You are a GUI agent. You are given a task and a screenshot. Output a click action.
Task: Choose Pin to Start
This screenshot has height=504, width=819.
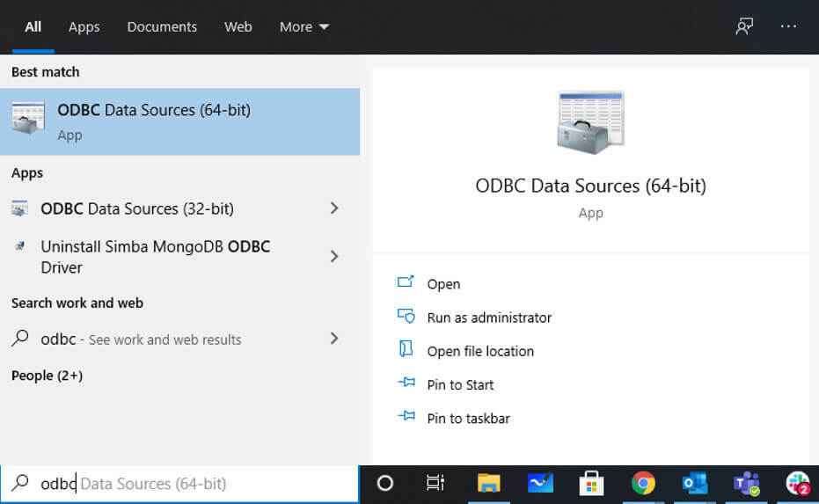(460, 385)
